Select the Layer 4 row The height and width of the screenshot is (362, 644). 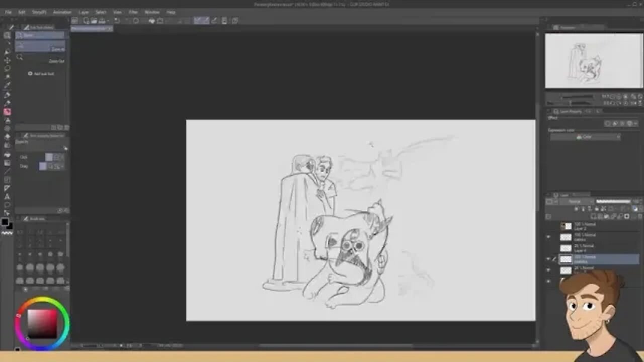pos(593,248)
